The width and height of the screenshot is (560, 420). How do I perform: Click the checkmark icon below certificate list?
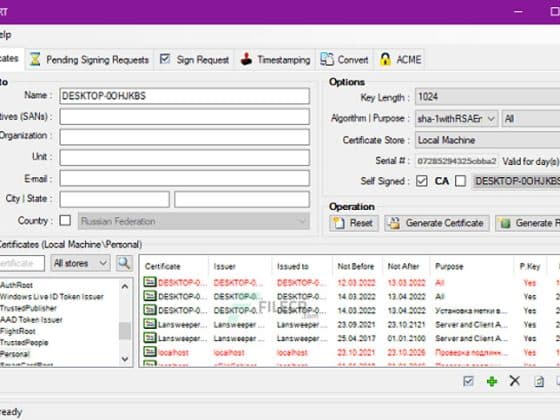click(468, 381)
